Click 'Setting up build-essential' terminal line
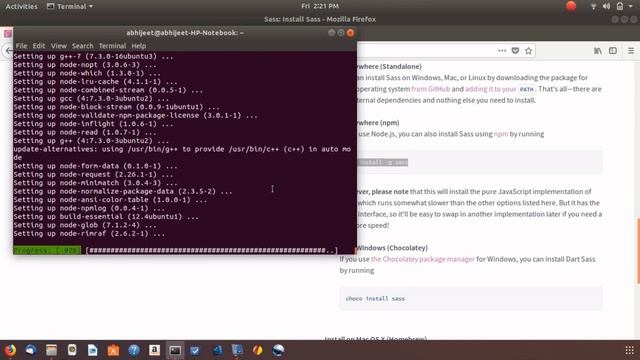This screenshot has width=640, height=360. coord(106,217)
